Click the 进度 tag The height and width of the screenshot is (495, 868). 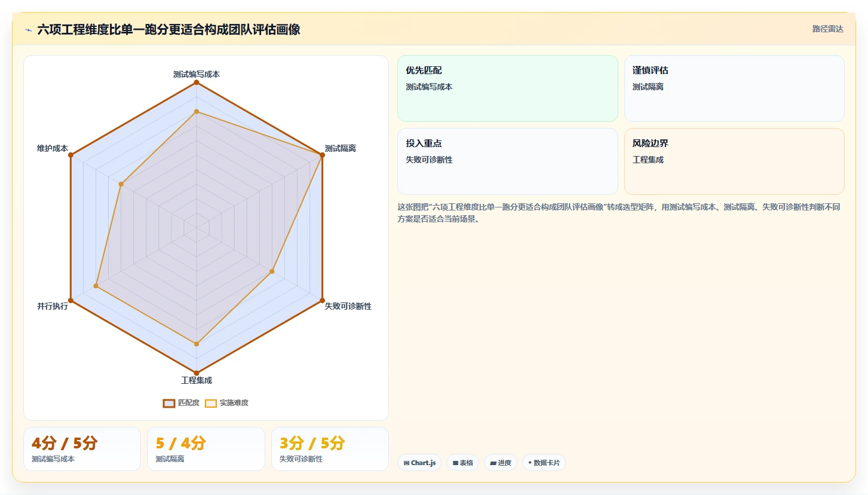[501, 463]
